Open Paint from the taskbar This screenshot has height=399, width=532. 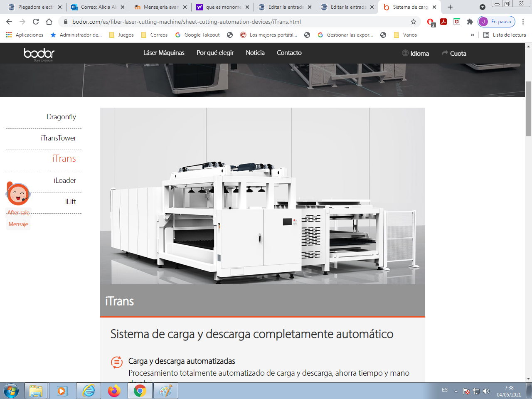pos(166,391)
